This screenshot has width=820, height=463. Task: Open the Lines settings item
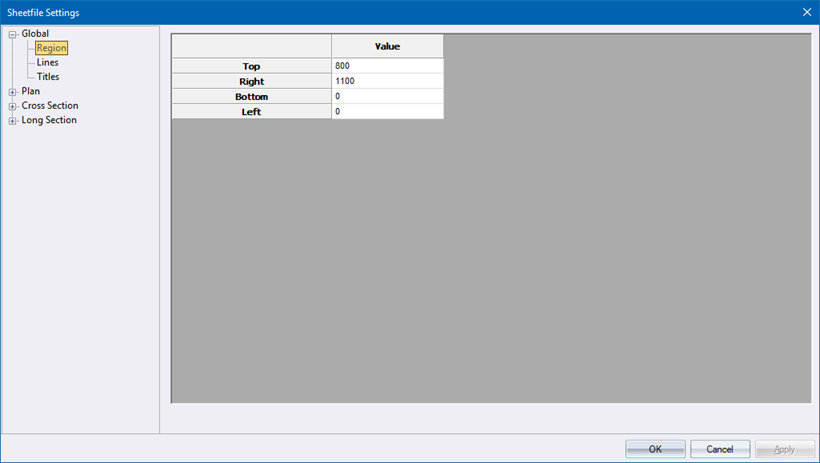pyautogui.click(x=48, y=62)
